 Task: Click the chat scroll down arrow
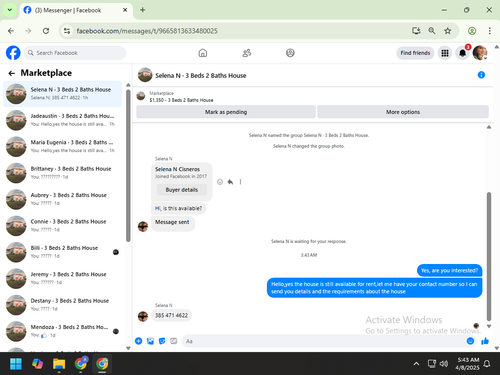tap(489, 326)
